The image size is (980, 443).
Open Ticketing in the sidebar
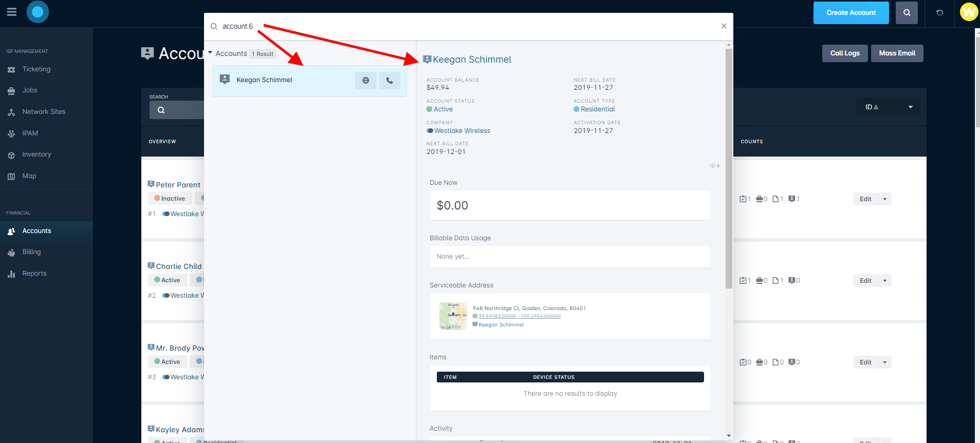pos(36,69)
